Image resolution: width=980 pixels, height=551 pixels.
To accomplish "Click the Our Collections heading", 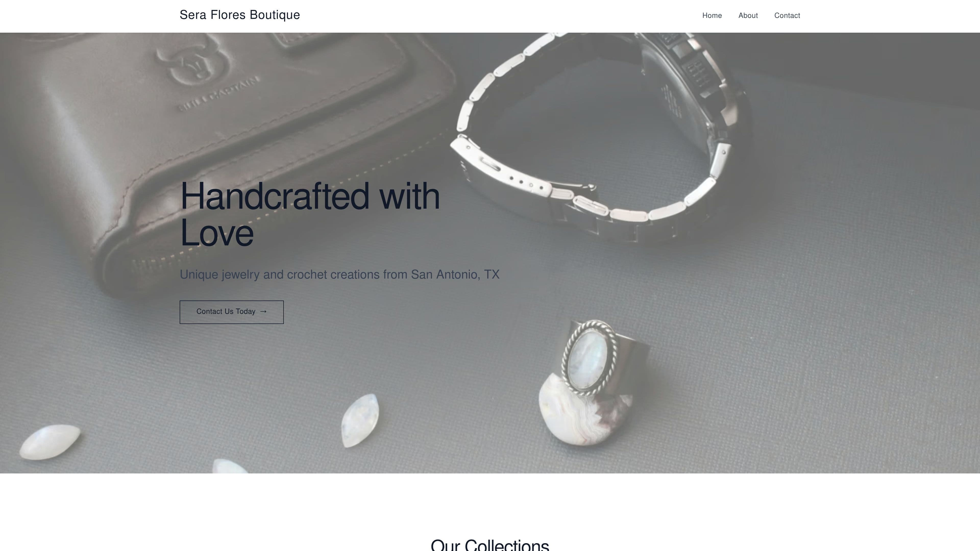I will tap(490, 545).
